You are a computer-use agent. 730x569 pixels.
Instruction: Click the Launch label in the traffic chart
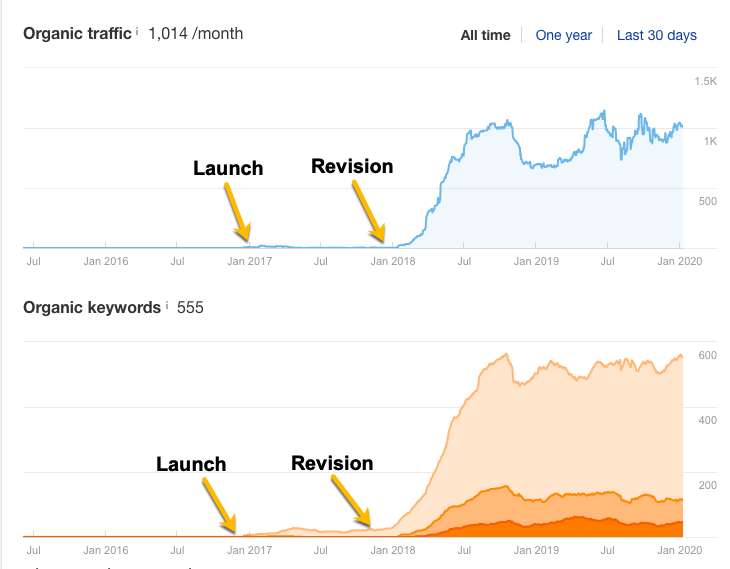coord(228,168)
